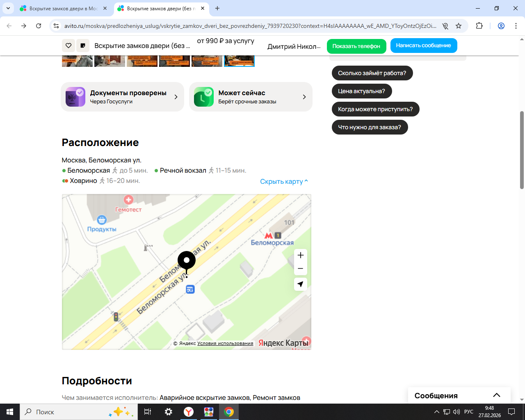The height and width of the screenshot is (420, 525).
Task: Click Написать сообщение button
Action: pyautogui.click(x=424, y=46)
